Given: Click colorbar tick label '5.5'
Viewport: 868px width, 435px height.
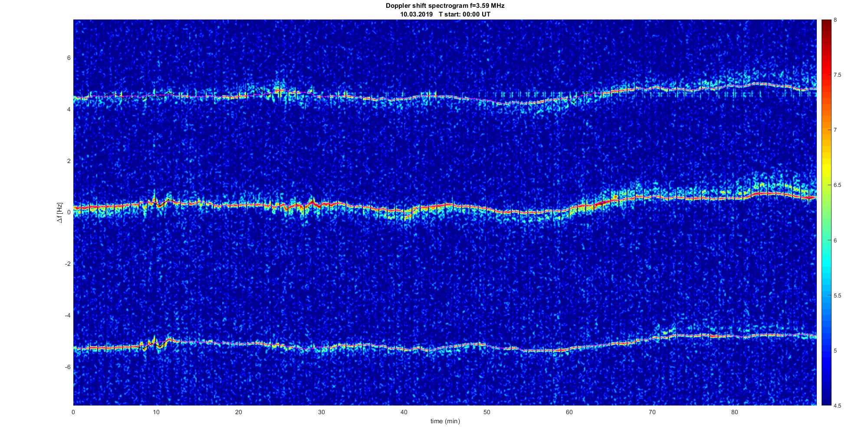Looking at the screenshot, I should [x=837, y=296].
